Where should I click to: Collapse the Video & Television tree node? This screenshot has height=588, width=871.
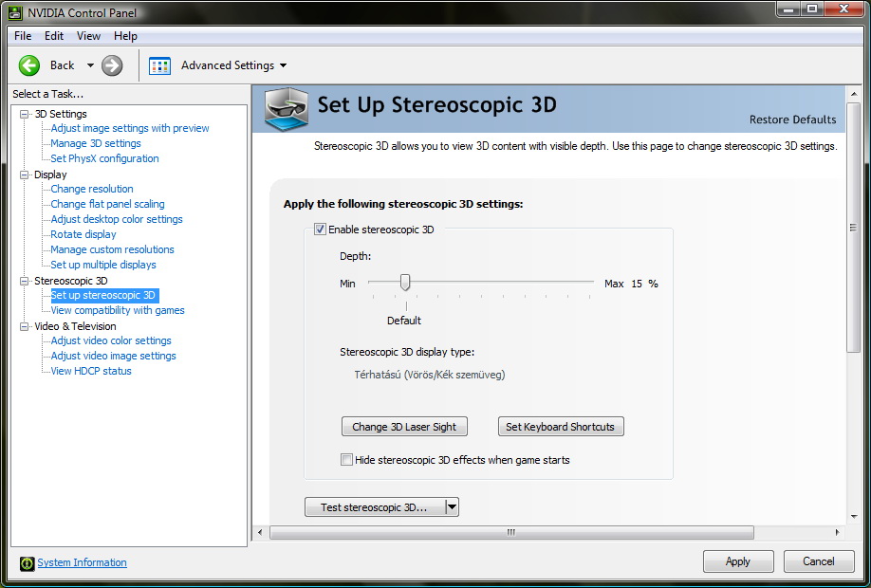tap(25, 326)
